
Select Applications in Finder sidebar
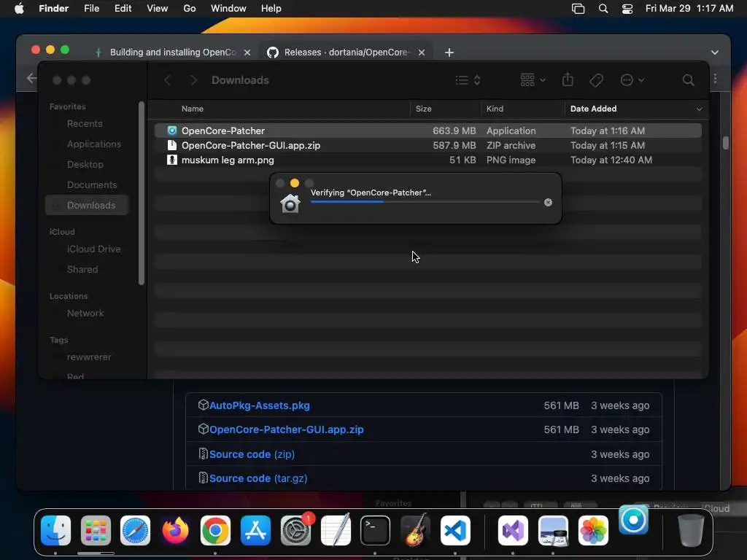point(94,144)
